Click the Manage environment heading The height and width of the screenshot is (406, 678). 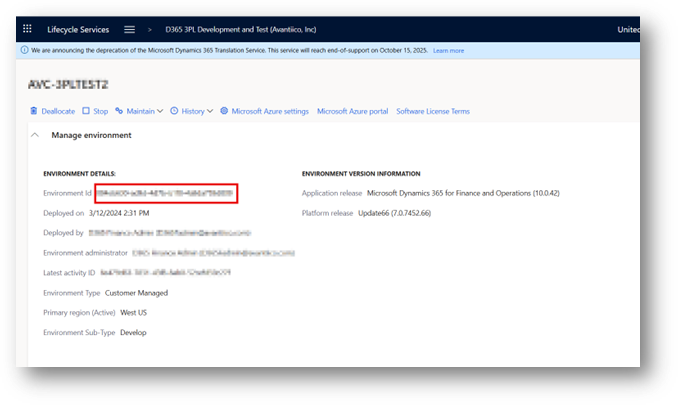point(91,135)
